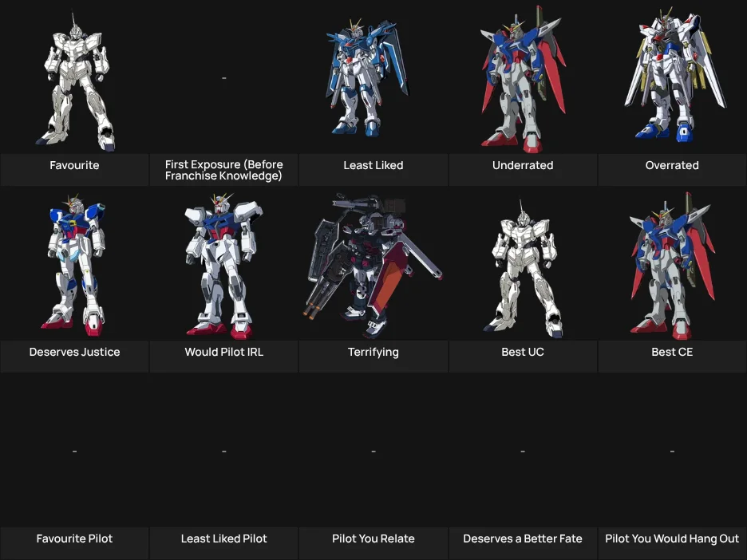Image resolution: width=747 pixels, height=560 pixels.
Task: Click the Pilot You Relate label
Action: (373, 538)
